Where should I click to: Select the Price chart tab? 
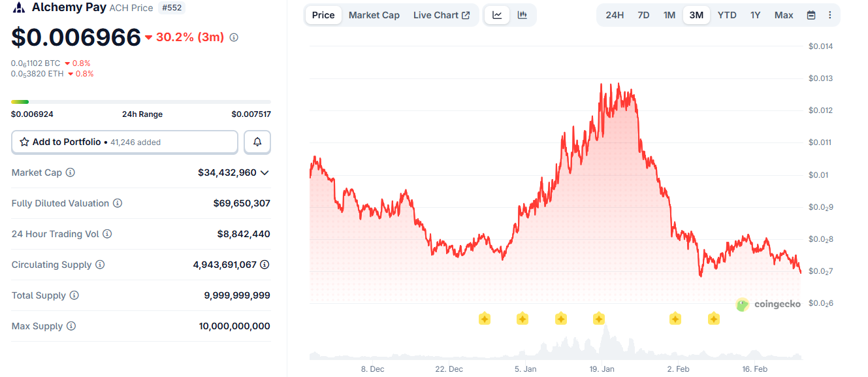[x=323, y=15]
